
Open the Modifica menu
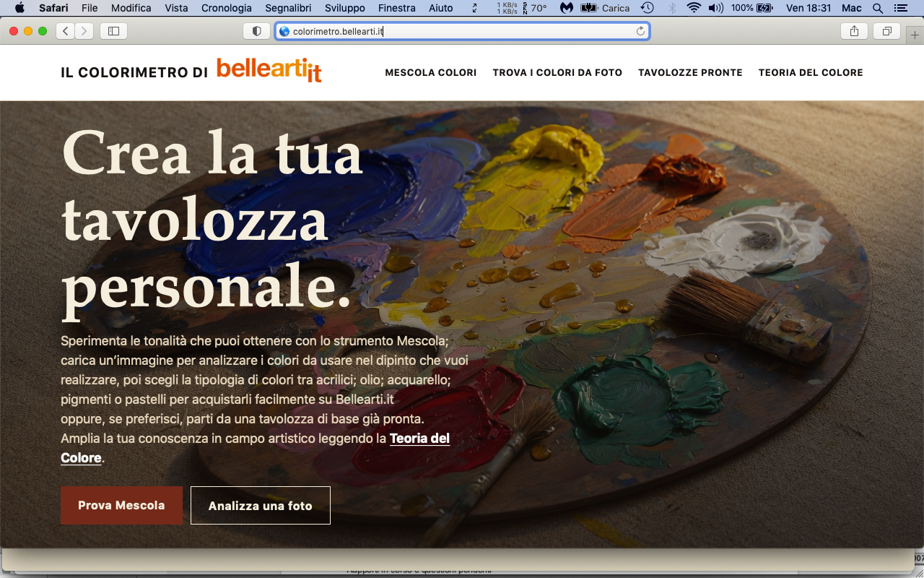(x=131, y=8)
